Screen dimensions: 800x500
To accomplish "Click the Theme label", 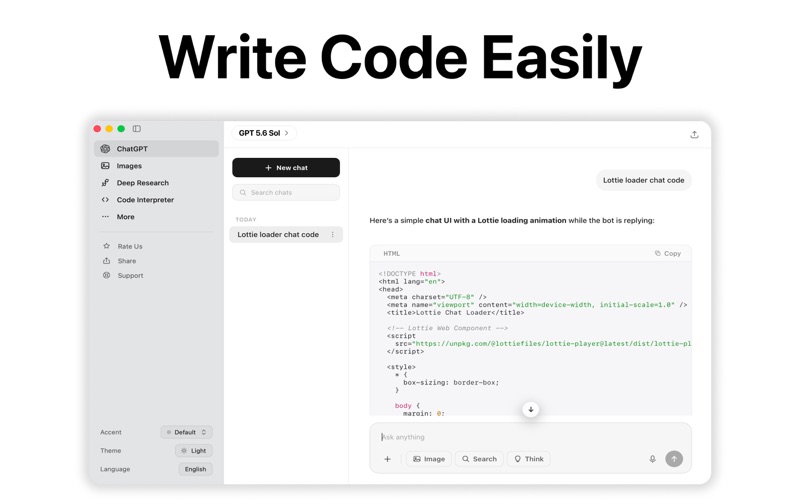I will pos(111,451).
